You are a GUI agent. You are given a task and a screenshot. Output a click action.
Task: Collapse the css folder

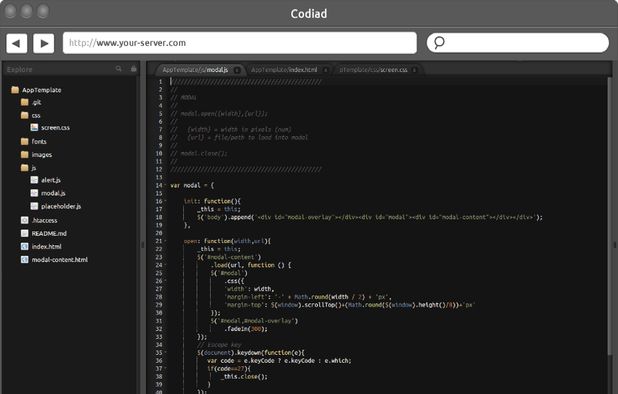coord(25,115)
